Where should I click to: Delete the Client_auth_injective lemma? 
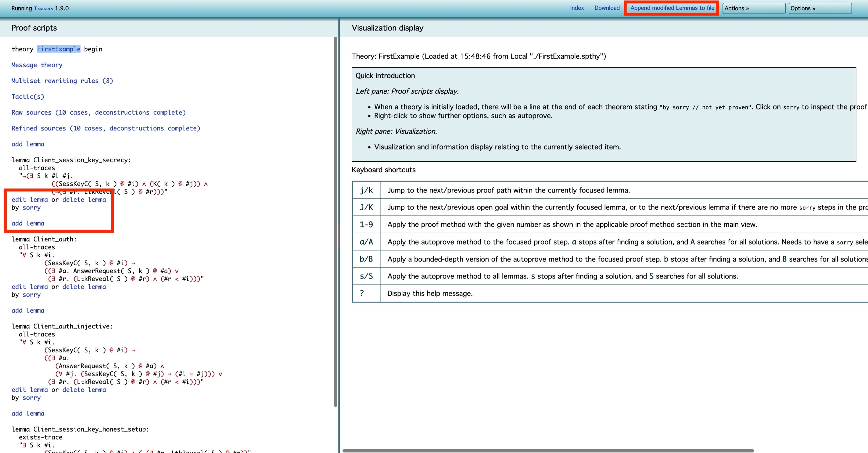tap(84, 389)
